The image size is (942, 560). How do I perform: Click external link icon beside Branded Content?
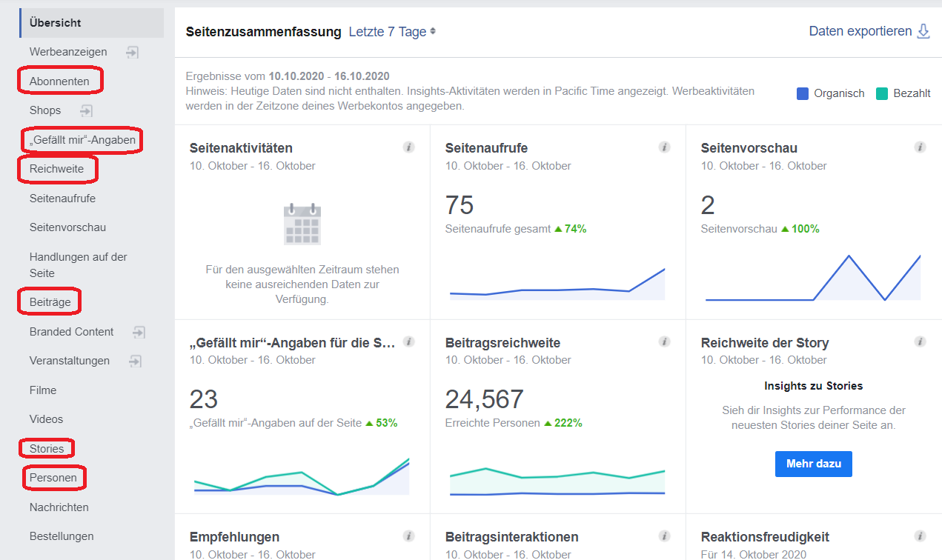pyautogui.click(x=139, y=332)
